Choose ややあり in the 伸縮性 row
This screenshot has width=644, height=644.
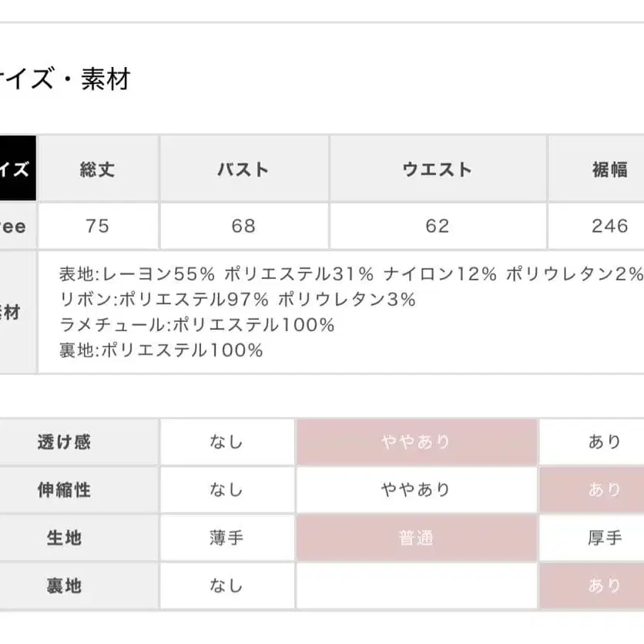(416, 490)
